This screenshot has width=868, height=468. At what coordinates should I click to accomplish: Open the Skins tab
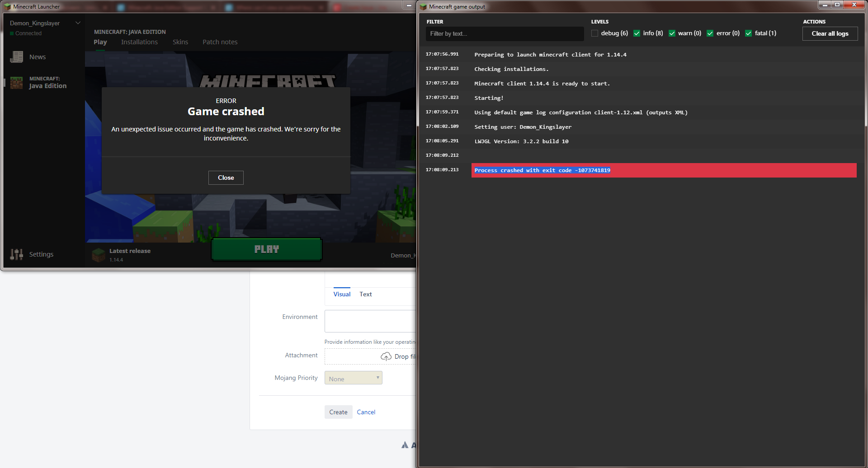tap(180, 42)
